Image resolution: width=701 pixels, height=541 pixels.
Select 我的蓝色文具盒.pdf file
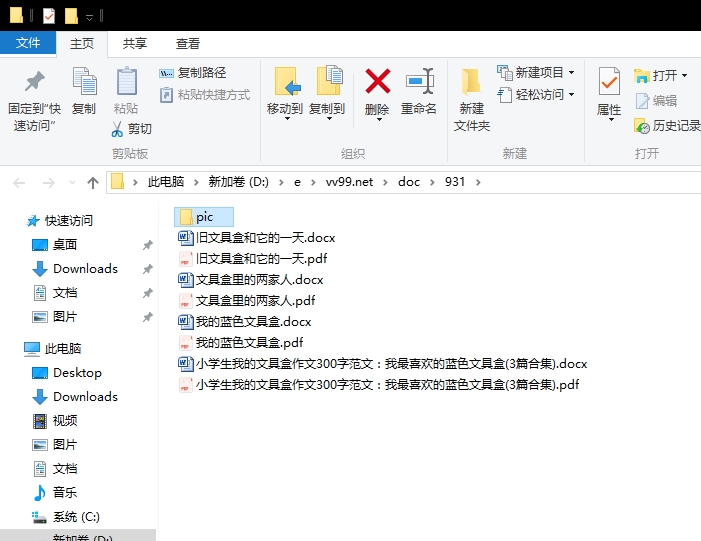pyautogui.click(x=241, y=342)
